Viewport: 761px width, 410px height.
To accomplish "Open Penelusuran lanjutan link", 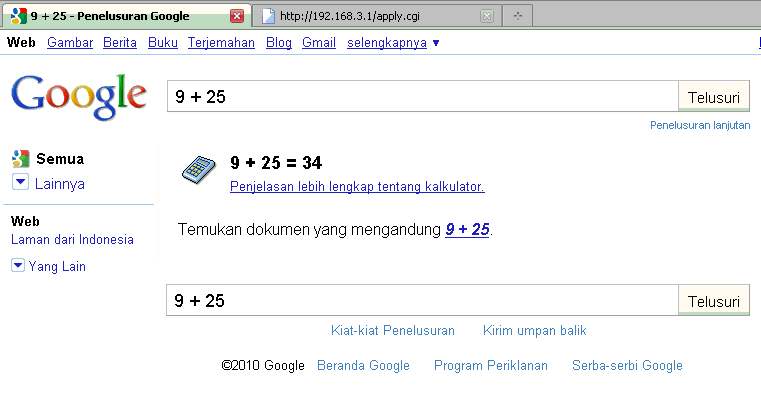I will coord(700,125).
